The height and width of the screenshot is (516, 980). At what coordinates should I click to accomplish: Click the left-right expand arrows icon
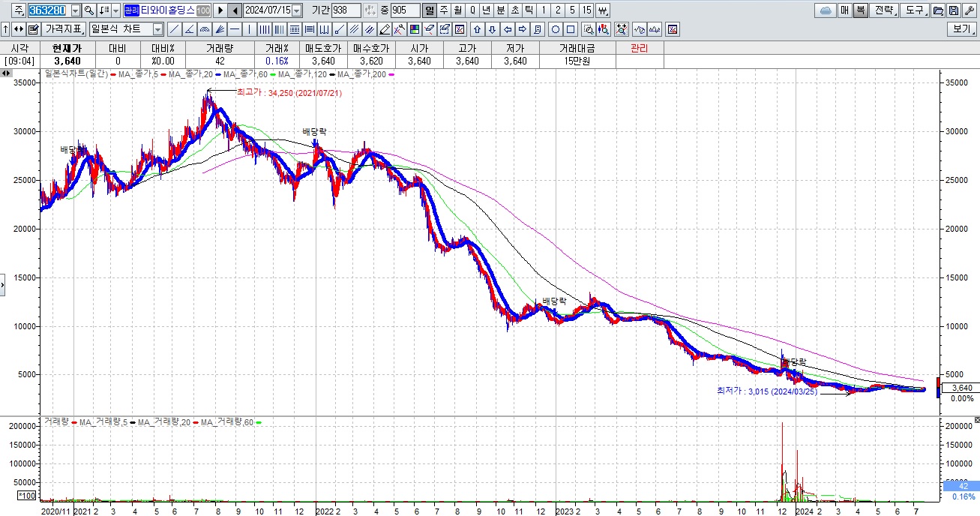coord(18,29)
